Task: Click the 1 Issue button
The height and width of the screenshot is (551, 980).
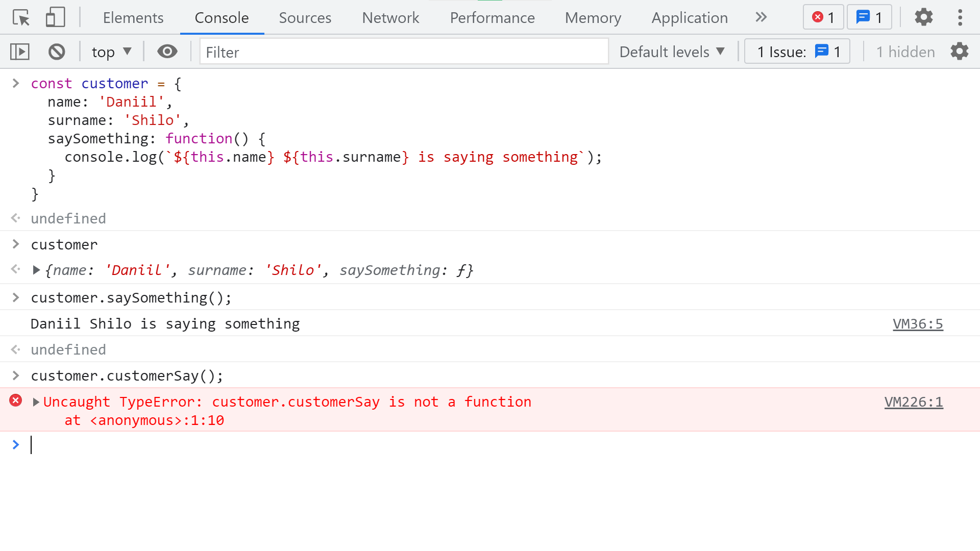Action: point(797,52)
